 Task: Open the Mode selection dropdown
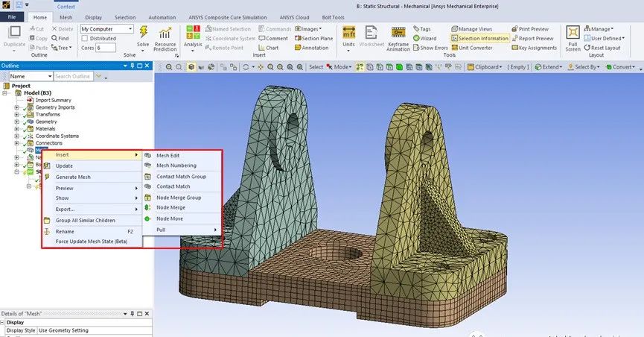tap(339, 67)
